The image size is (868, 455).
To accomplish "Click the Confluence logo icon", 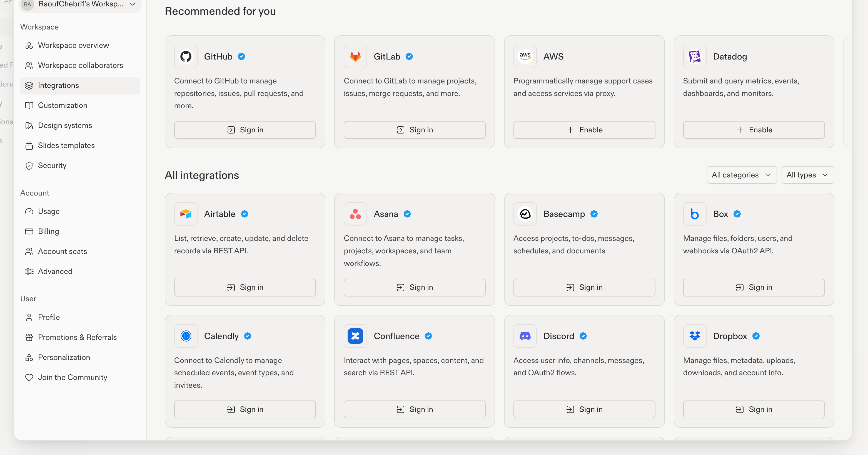I will tap(355, 336).
